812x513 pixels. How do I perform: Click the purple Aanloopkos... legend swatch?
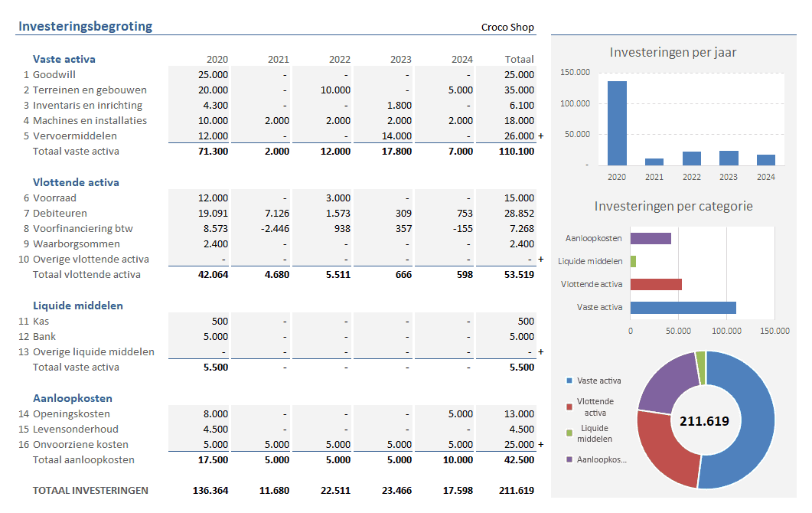coord(569,459)
